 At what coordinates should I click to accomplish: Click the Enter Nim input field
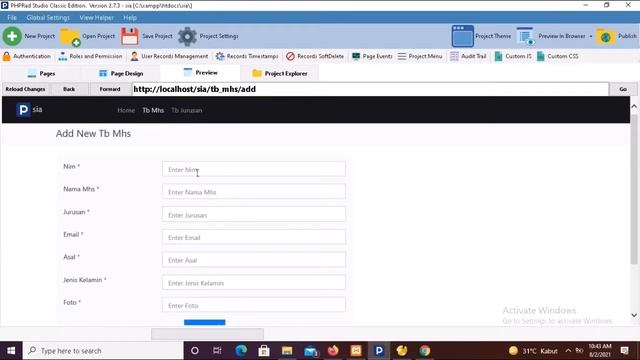tap(254, 169)
